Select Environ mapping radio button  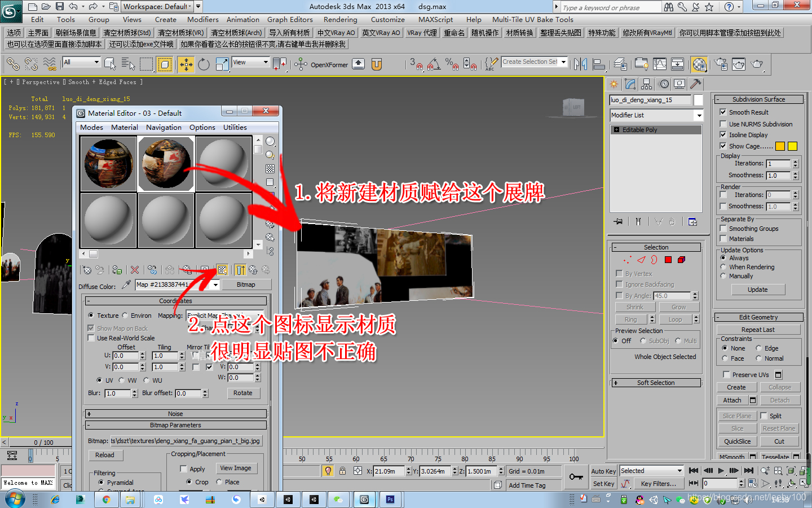point(125,315)
